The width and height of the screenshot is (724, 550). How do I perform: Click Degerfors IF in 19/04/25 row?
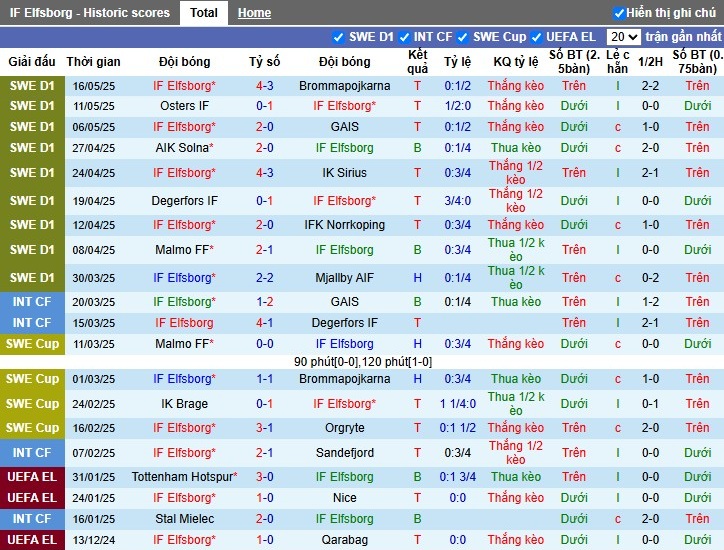(x=184, y=201)
